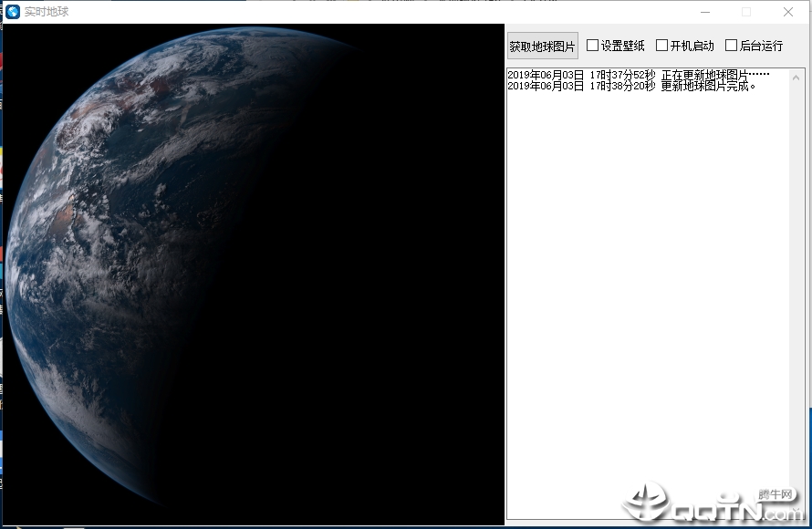Click the Earth satellite image
The image size is (812, 529).
[x=254, y=275]
